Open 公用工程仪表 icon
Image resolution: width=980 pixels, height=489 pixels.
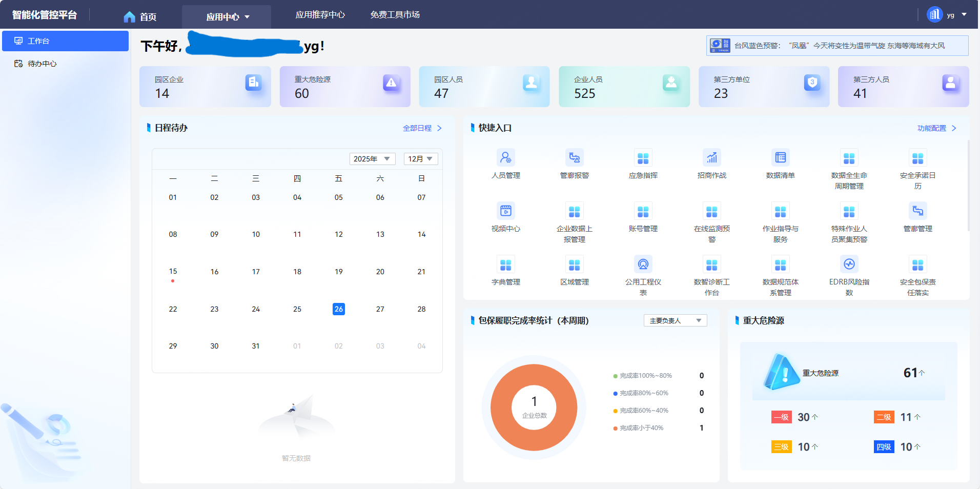coord(643,264)
